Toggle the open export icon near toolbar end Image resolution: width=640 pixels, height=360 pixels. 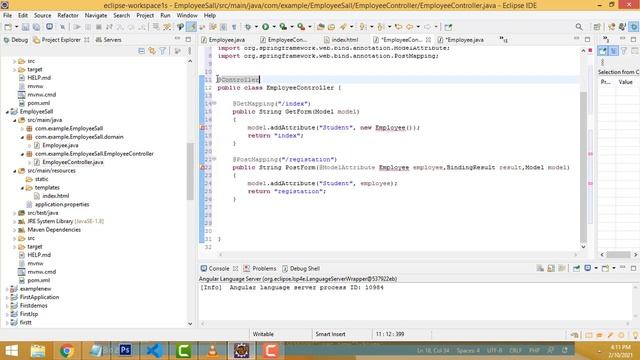click(448, 27)
